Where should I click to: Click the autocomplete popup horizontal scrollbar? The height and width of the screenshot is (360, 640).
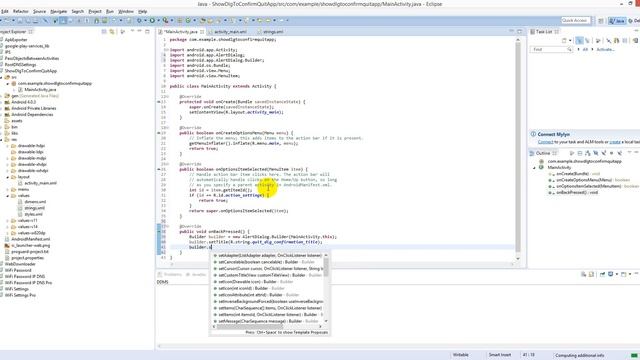click(x=267, y=326)
